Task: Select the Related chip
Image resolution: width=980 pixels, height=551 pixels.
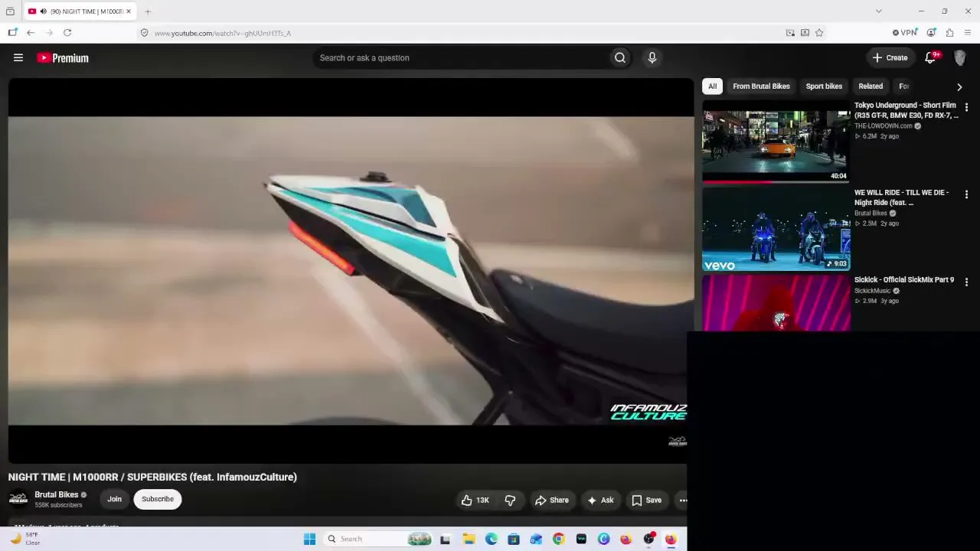Action: [871, 86]
